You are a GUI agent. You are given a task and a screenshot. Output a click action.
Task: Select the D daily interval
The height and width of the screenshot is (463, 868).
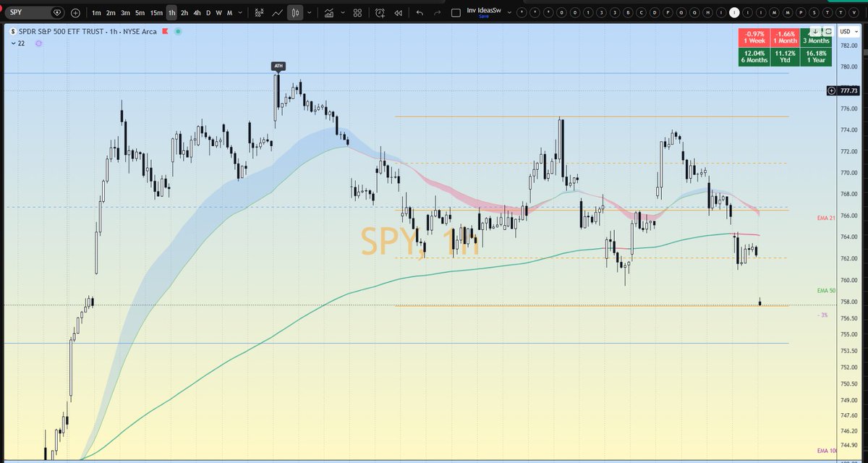[208, 13]
